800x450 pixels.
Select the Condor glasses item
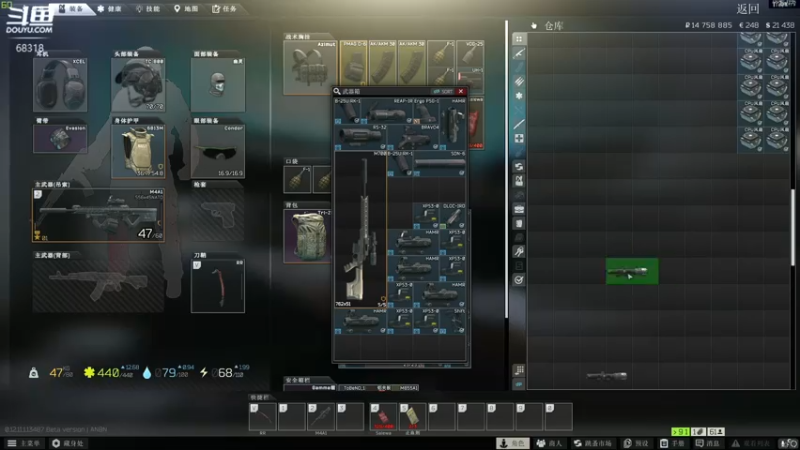[x=218, y=151]
